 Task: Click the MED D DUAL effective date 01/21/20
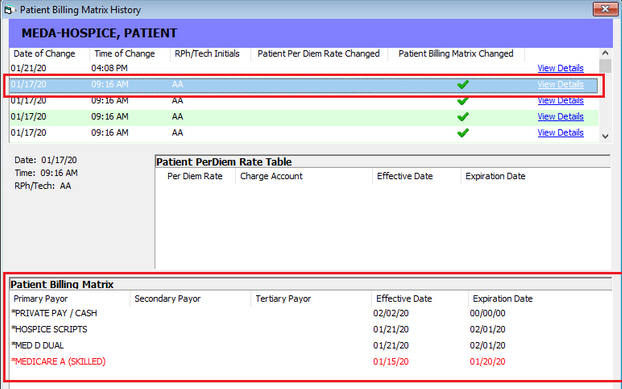point(391,346)
